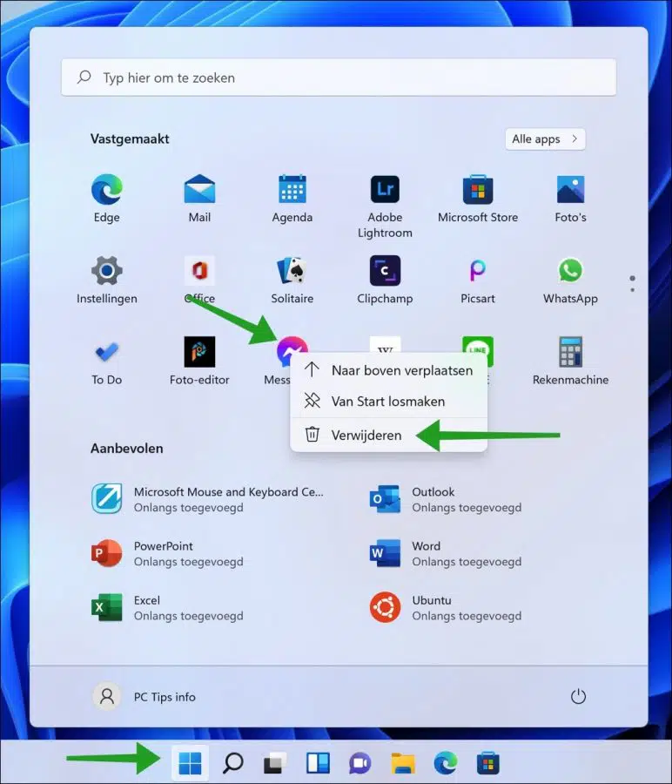Launch Clipchamp video editor
Image resolution: width=672 pixels, height=784 pixels.
pos(385,280)
